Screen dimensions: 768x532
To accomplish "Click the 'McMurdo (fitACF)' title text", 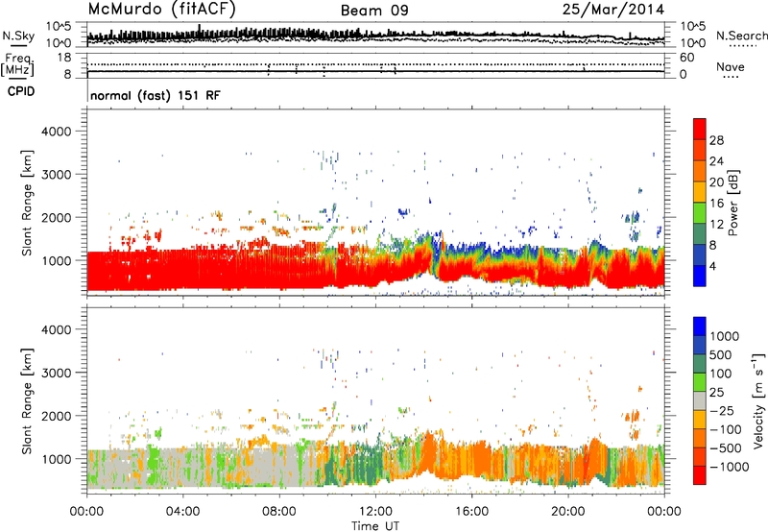I will 161,9.
